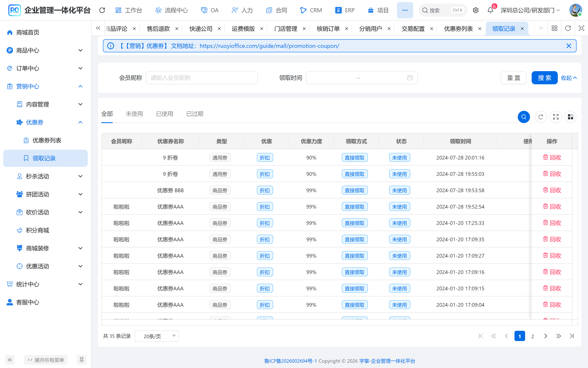This screenshot has height=368, width=588.
Task: Toggle content fullscreen icon in tab bar
Action: coord(581,28)
